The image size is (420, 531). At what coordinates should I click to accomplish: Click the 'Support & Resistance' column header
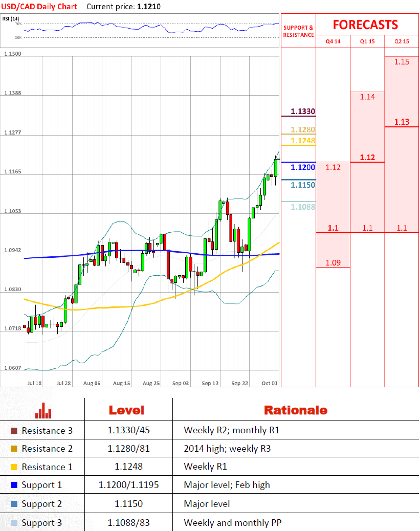coord(298,31)
